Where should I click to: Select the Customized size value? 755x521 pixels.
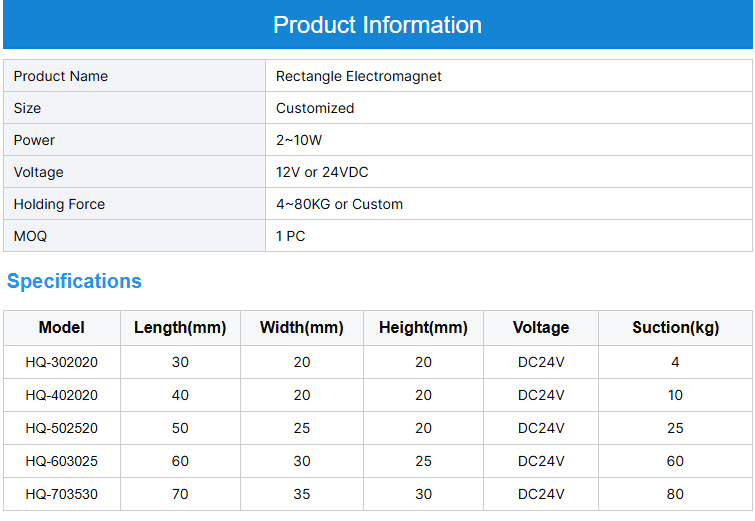(x=315, y=108)
